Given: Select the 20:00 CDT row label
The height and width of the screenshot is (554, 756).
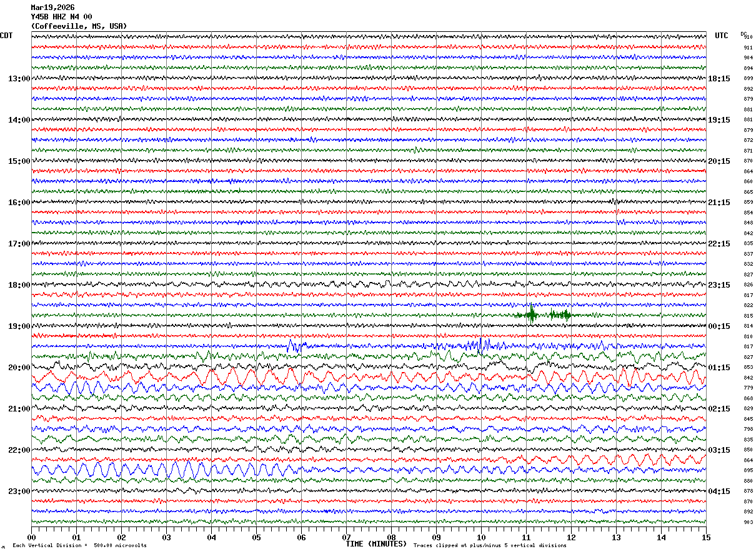Looking at the screenshot, I should (19, 368).
